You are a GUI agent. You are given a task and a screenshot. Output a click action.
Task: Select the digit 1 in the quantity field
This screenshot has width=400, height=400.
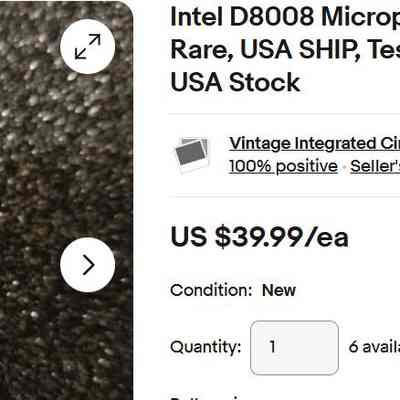click(272, 347)
